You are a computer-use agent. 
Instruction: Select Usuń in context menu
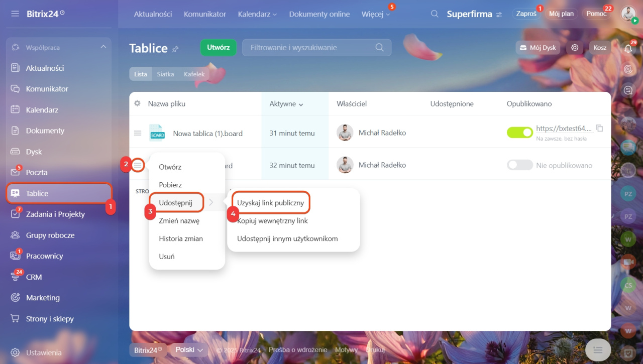[167, 256]
